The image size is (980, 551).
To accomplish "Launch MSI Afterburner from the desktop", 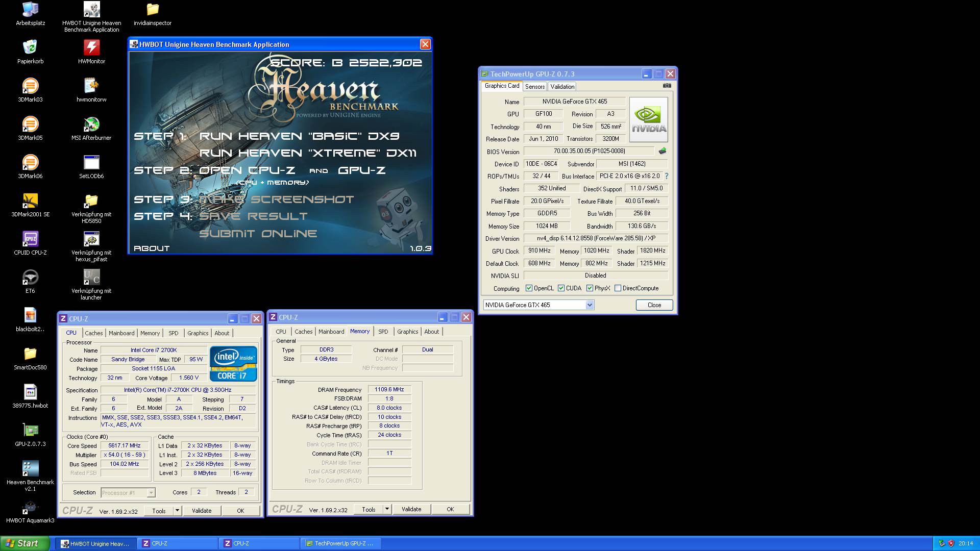I will (x=91, y=129).
